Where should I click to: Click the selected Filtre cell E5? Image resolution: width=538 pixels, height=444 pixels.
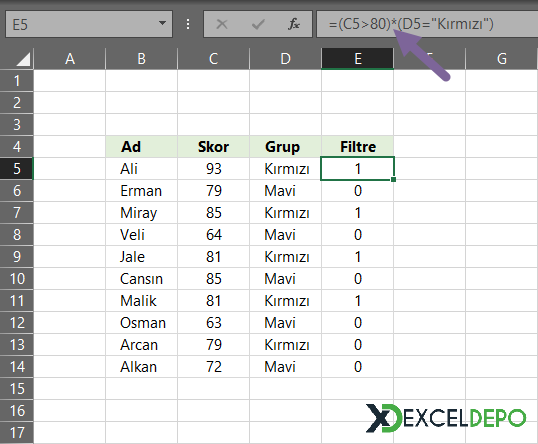pos(358,168)
